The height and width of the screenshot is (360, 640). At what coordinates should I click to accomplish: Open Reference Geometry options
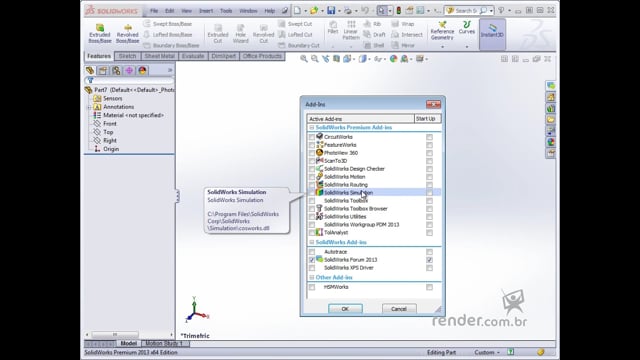(442, 31)
